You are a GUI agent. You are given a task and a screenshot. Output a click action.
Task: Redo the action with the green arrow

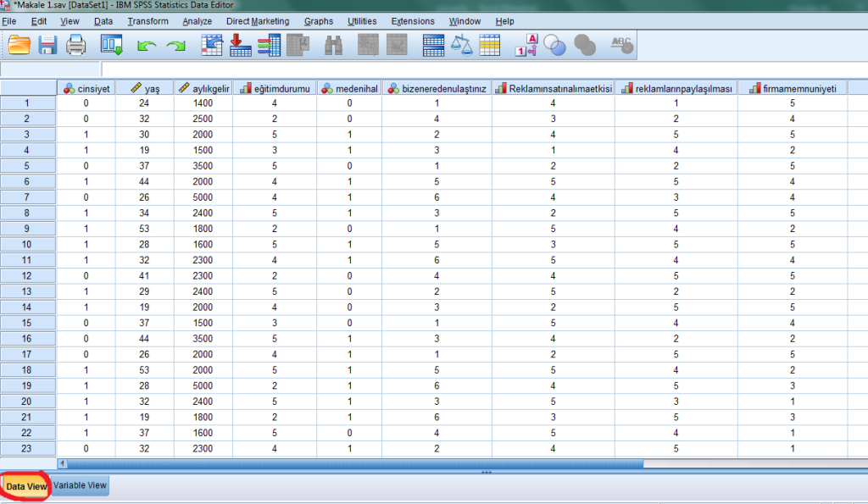pos(175,46)
